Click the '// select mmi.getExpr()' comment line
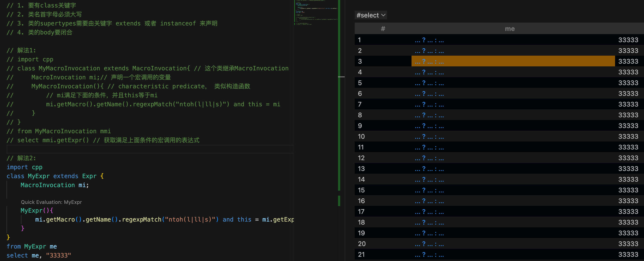 coord(103,140)
